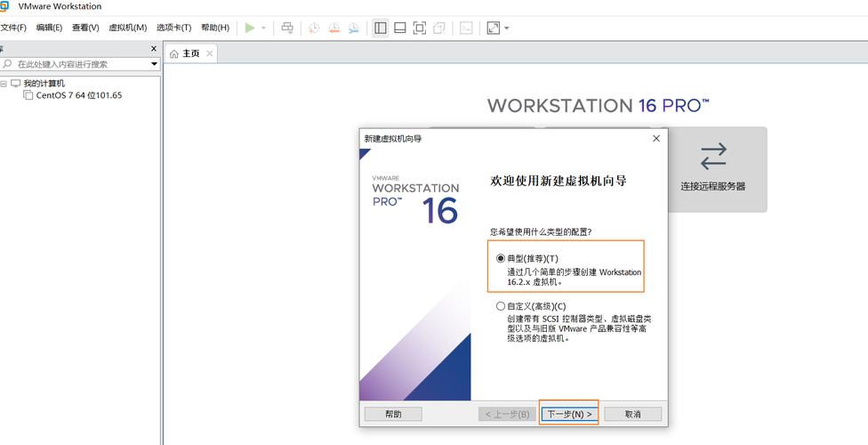Click the send Ctrl+Alt+Del toolbar icon

(x=287, y=28)
